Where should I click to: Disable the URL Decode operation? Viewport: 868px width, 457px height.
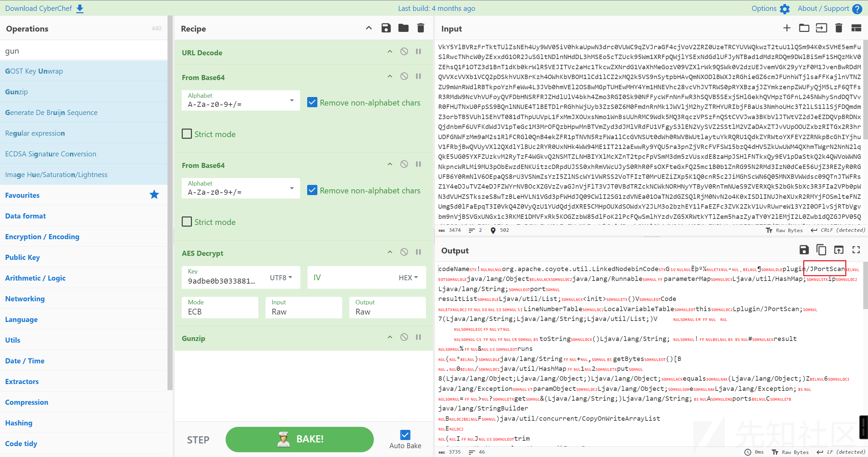pos(404,52)
